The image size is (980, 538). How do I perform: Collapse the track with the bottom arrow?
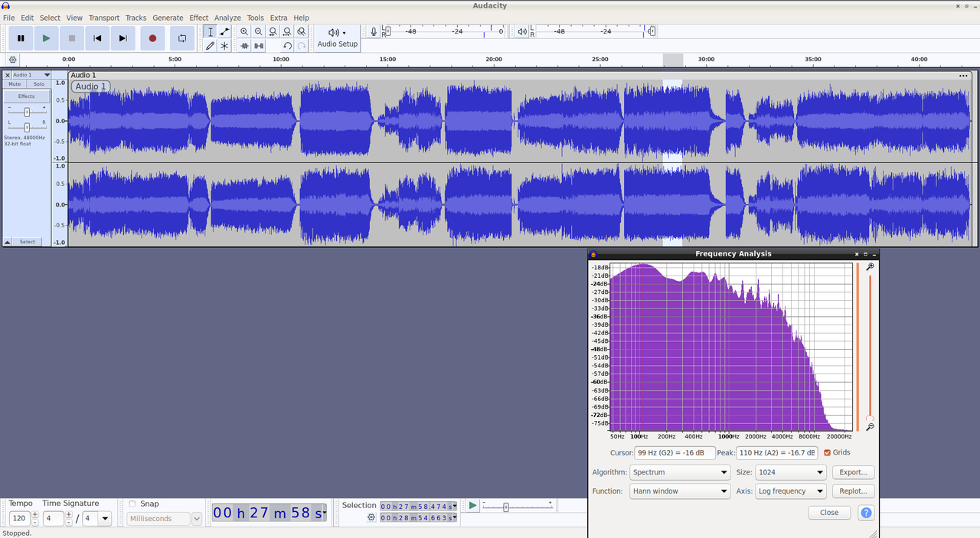pyautogui.click(x=8, y=242)
